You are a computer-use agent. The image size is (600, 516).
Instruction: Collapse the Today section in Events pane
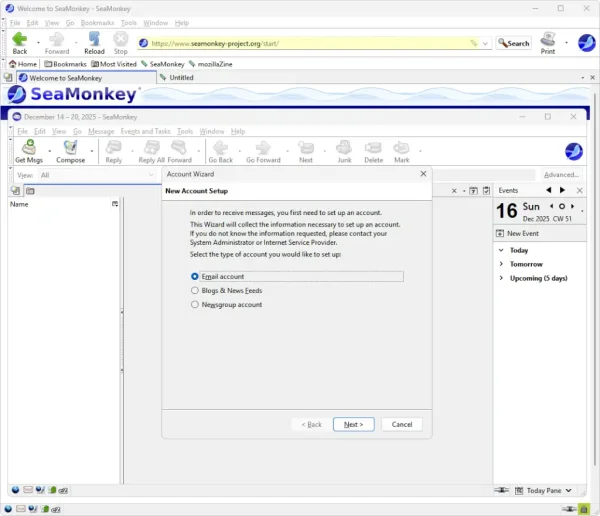(501, 250)
